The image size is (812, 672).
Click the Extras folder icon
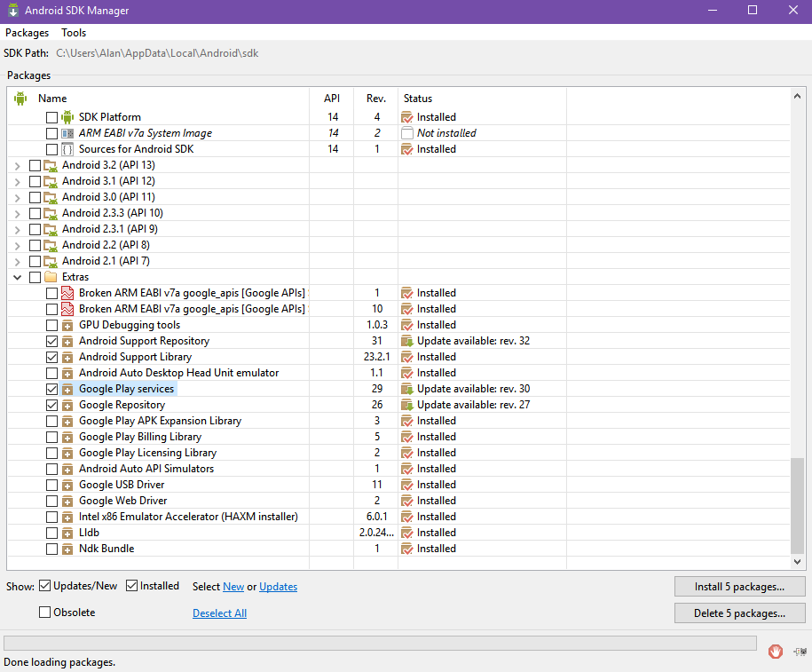51,277
